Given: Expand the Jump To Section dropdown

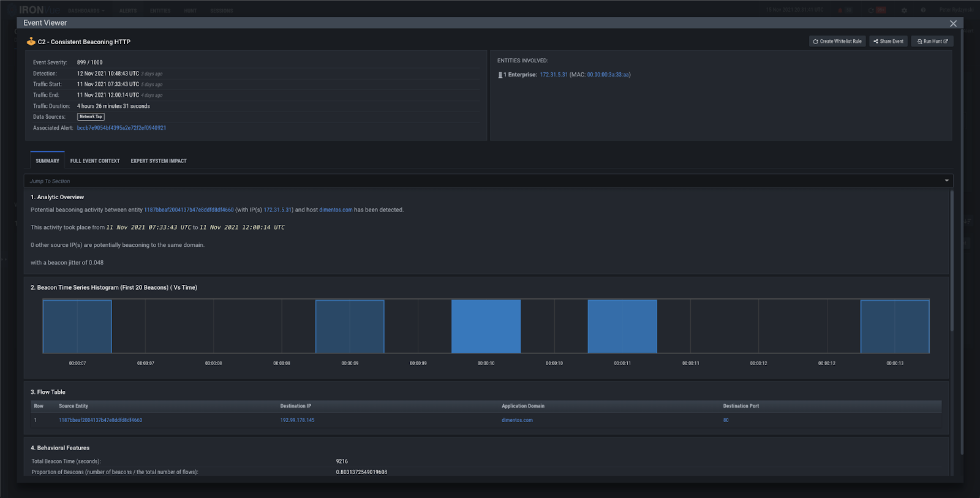Looking at the screenshot, I should 489,181.
